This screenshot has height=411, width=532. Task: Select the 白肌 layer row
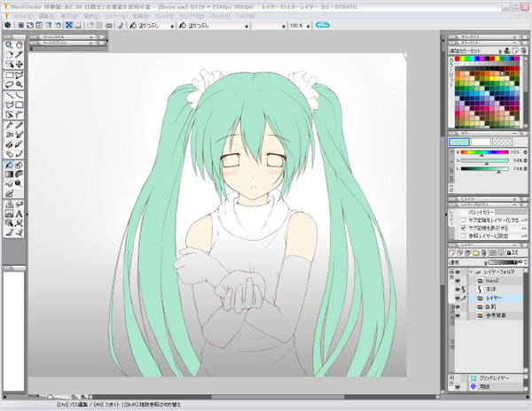[496, 307]
